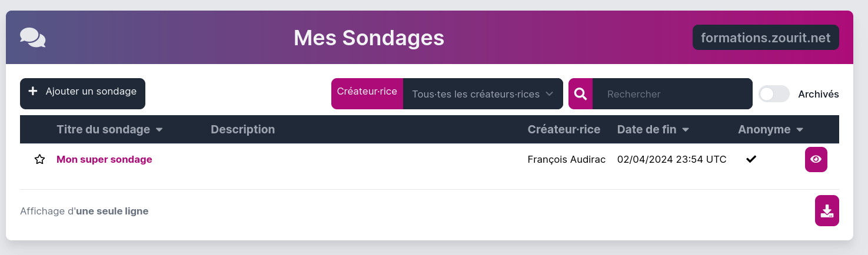868x255 pixels.
Task: Click the Description column header
Action: [x=242, y=129]
